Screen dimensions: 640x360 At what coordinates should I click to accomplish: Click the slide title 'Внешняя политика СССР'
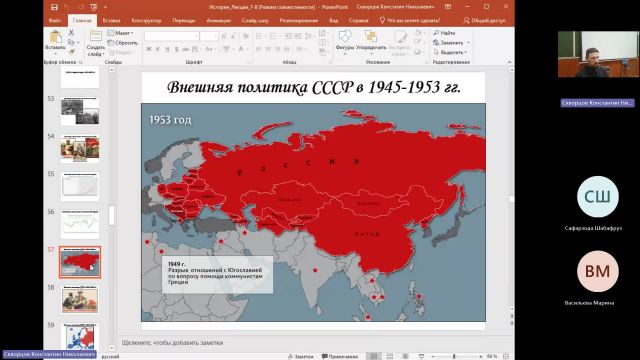click(313, 87)
